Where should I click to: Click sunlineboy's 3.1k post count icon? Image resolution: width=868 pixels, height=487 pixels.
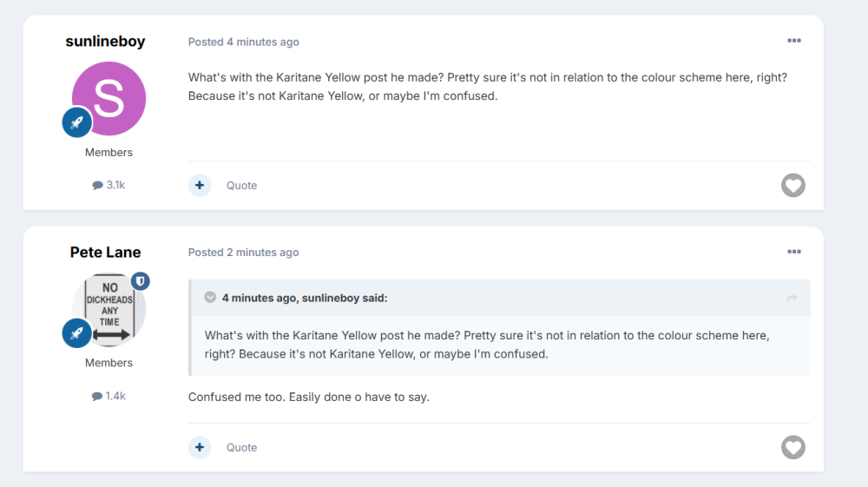pos(97,185)
